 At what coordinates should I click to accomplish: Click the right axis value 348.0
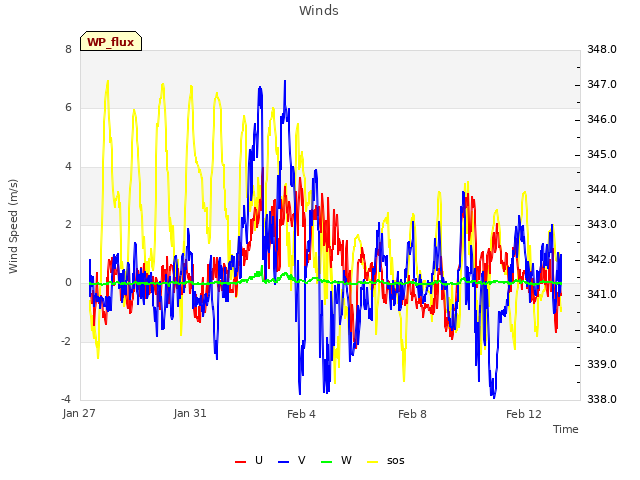tap(602, 49)
